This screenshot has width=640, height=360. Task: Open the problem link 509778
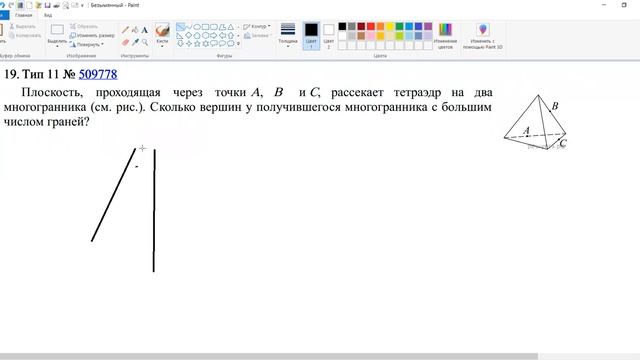tap(98, 74)
